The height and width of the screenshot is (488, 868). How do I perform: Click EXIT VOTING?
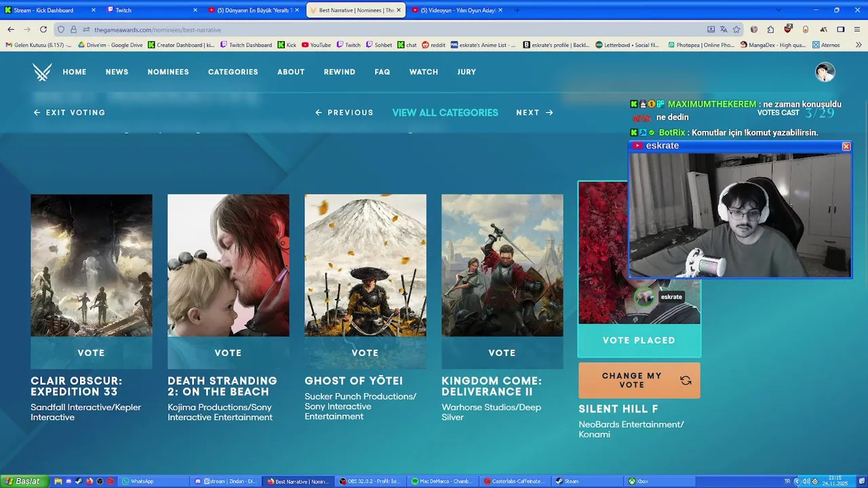69,113
